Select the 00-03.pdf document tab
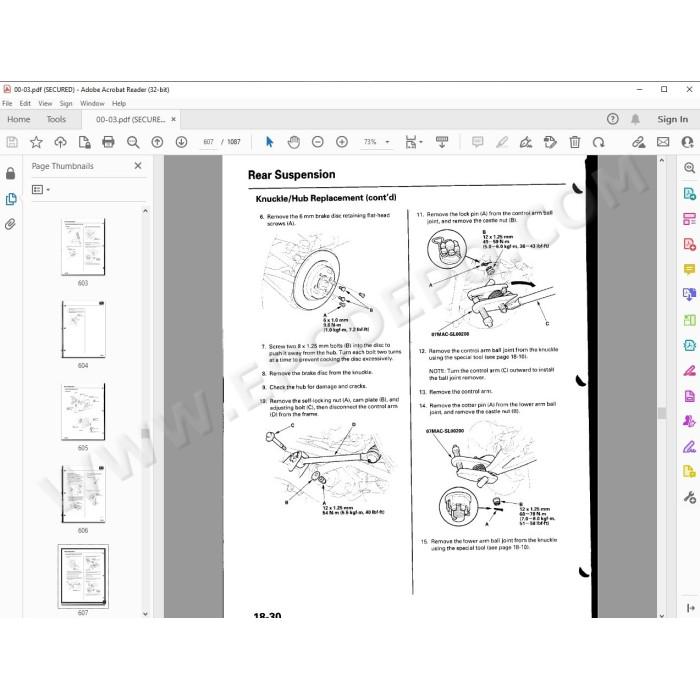700x700 pixels. point(130,119)
